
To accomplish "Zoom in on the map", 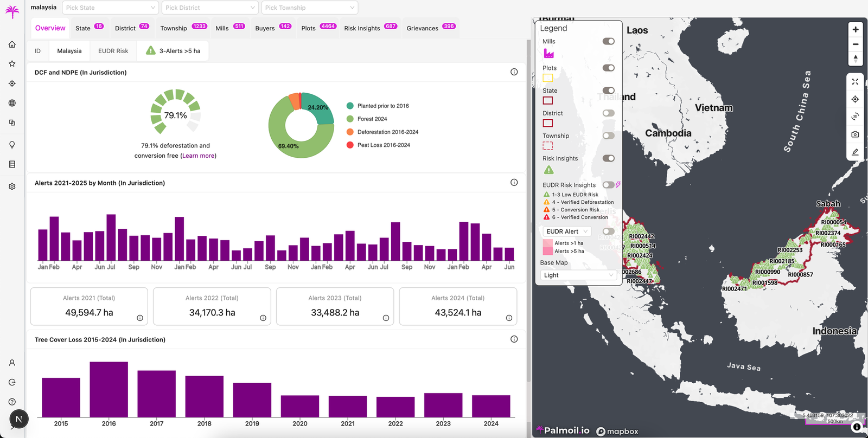I will click(x=856, y=29).
